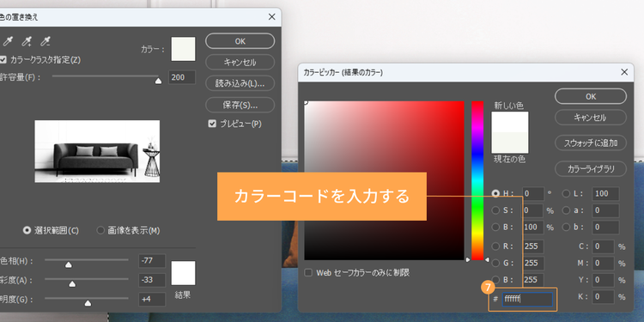Select the add-to-sample eyedropper (plus)

[27, 41]
